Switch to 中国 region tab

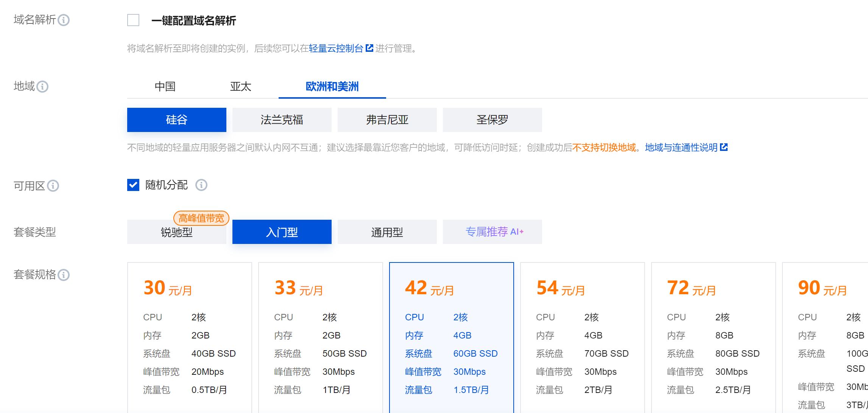165,87
